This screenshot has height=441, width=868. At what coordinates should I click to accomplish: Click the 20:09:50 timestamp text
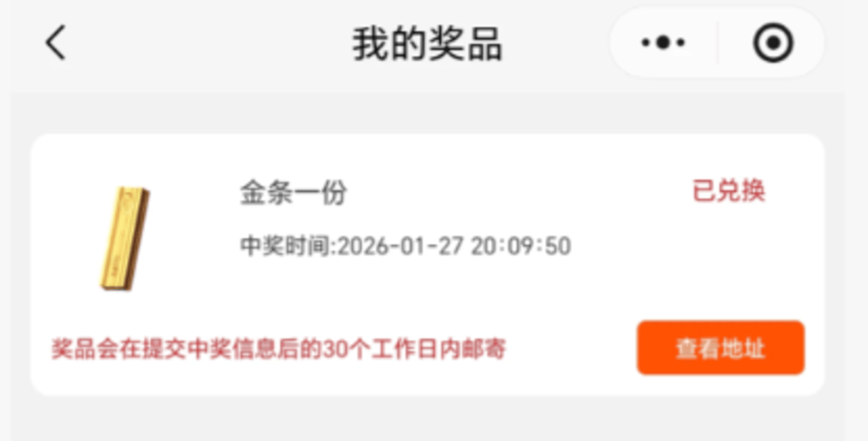tap(521, 246)
